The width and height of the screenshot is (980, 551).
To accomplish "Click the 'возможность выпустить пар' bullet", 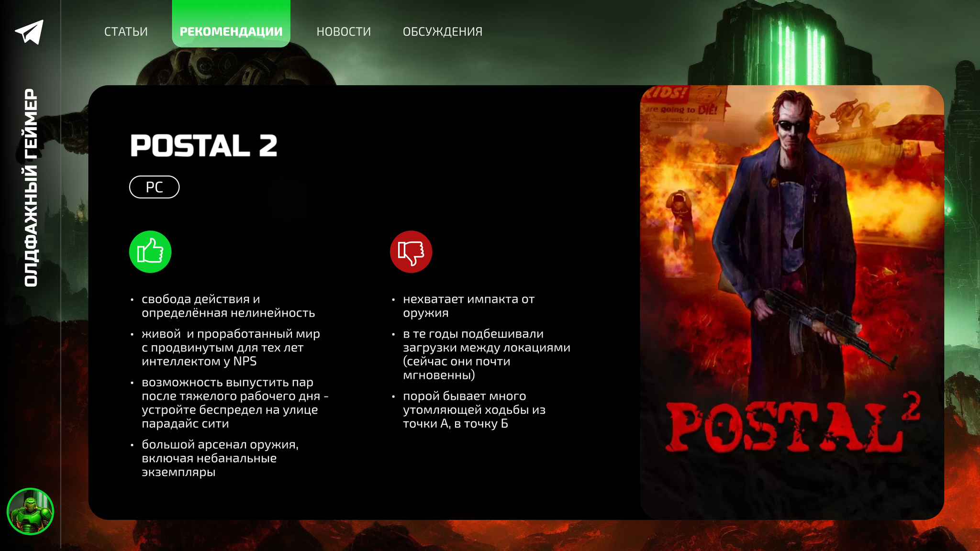I will 235,403.
